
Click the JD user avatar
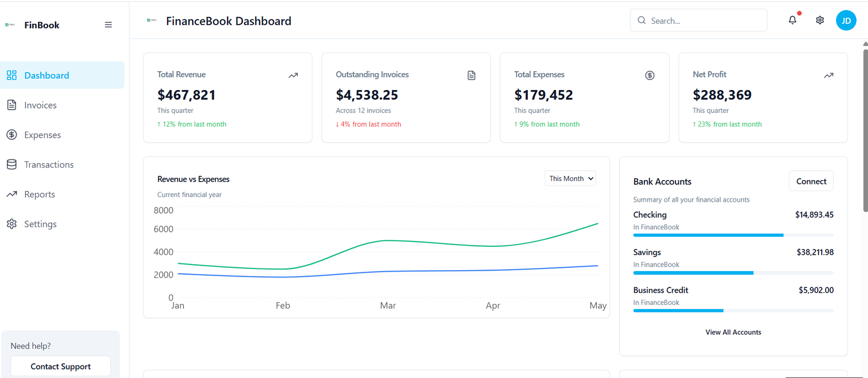846,21
